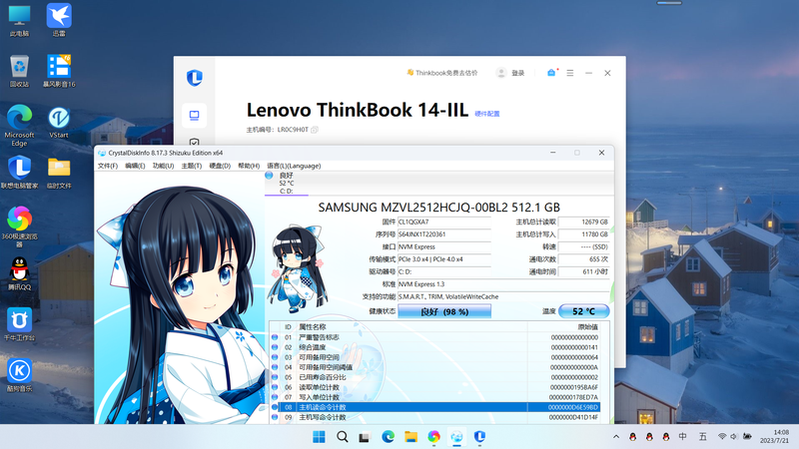This screenshot has width=799, height=449.
Task: Open 360 browser from the taskbar
Action: click(434, 437)
